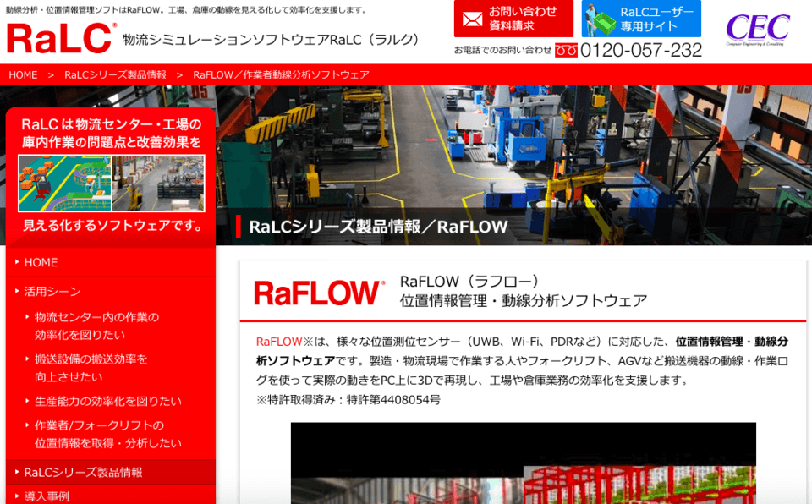Open お問い合わせ 資料請求 button
Image resolution: width=812 pixels, height=504 pixels.
[513, 19]
